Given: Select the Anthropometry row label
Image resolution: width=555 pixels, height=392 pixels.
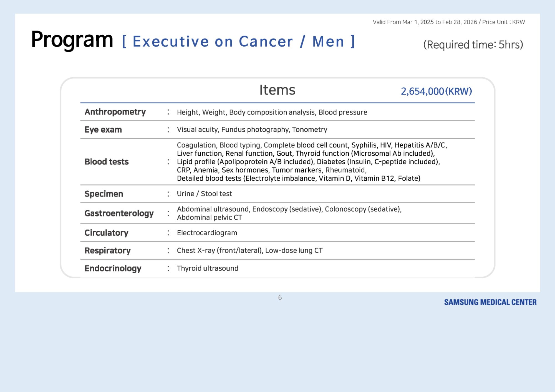Looking at the screenshot, I should coord(115,112).
